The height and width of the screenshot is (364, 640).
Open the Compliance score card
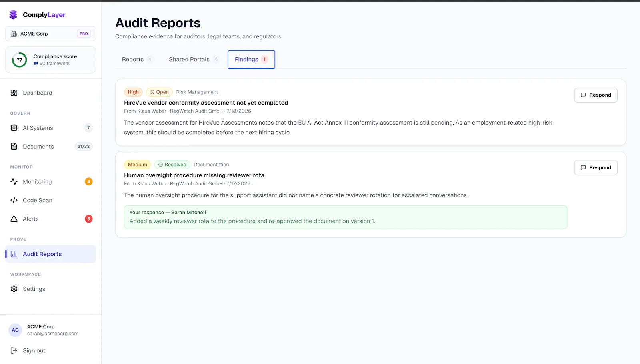[50, 60]
